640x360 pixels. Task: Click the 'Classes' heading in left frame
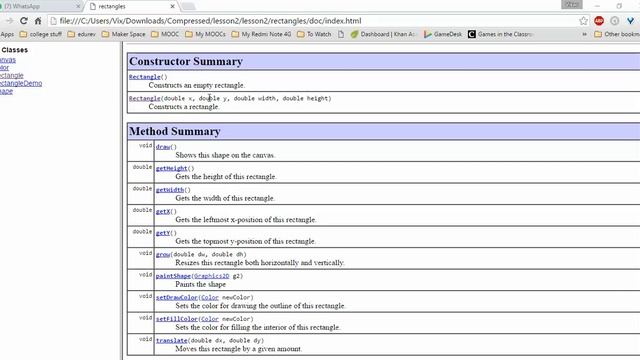coord(15,50)
